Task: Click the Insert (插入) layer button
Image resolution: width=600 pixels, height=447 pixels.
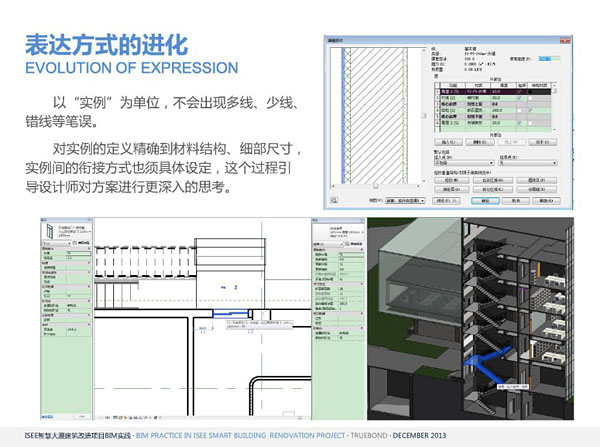Action: coord(448,142)
